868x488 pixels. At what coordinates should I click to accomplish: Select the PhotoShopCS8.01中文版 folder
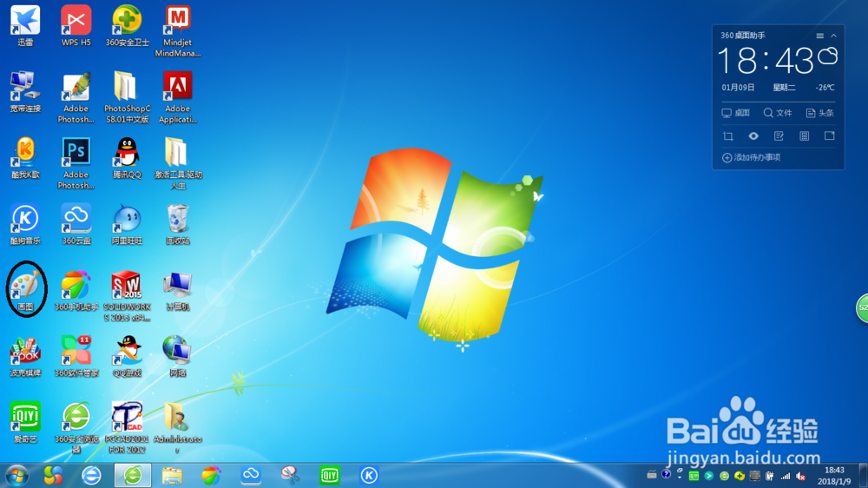[x=127, y=97]
